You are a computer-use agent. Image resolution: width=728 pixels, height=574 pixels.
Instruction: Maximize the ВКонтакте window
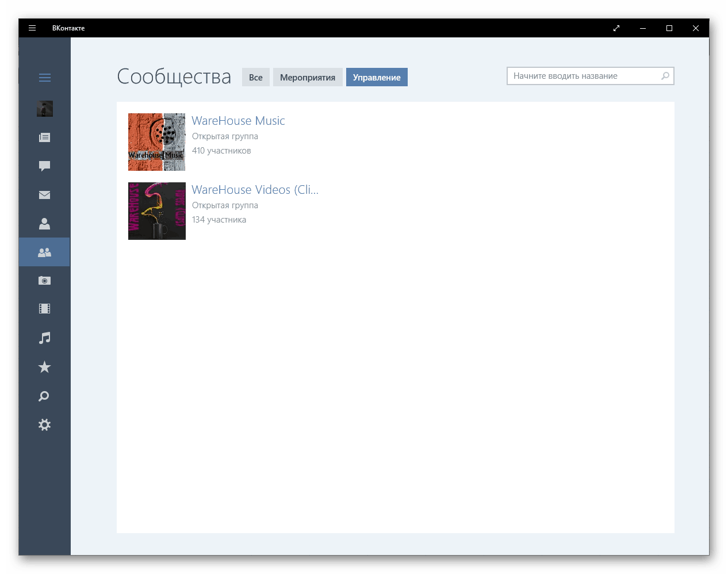coord(669,28)
